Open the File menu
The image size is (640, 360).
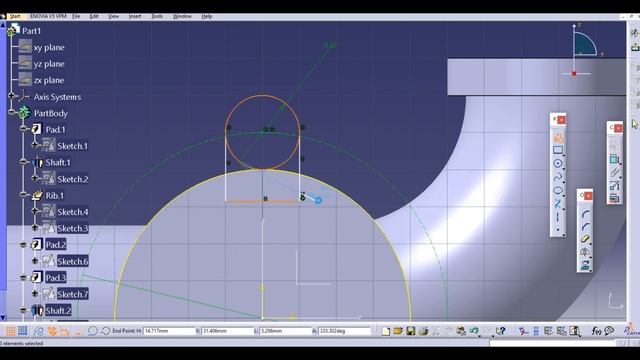76,16
